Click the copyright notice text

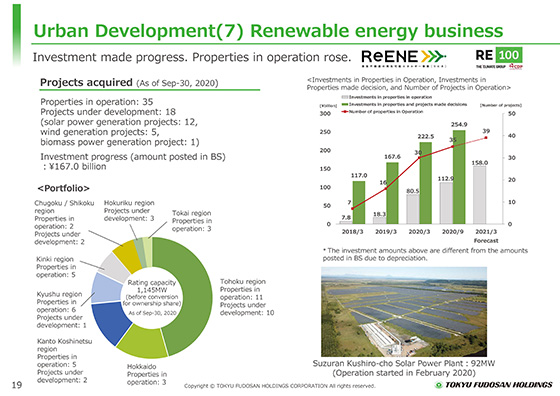280,386
